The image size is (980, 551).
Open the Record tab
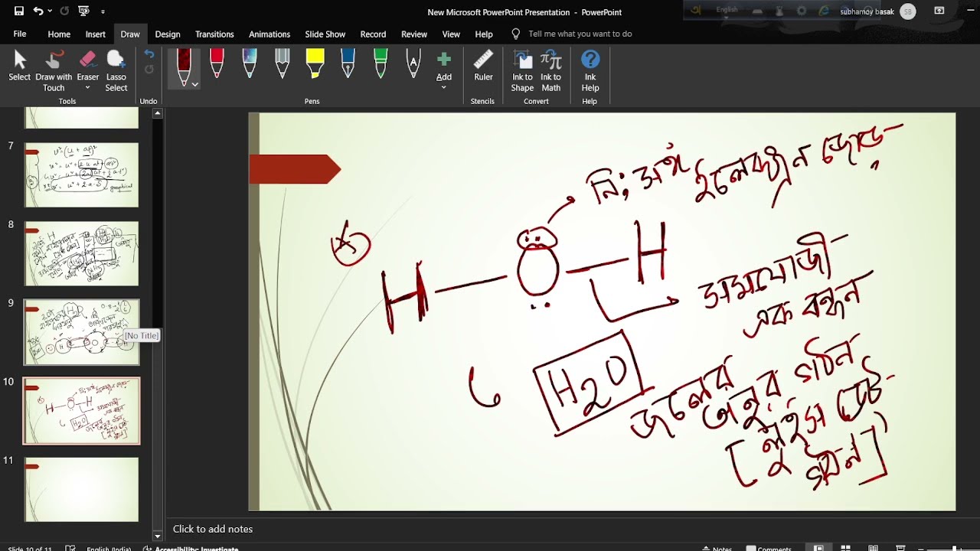click(373, 34)
